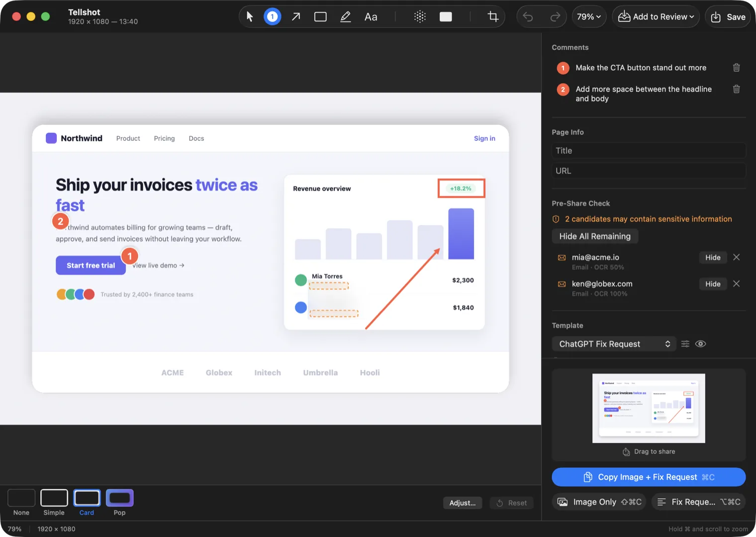The image size is (756, 537).
Task: Select the Aa text tool
Action: coord(371,17)
